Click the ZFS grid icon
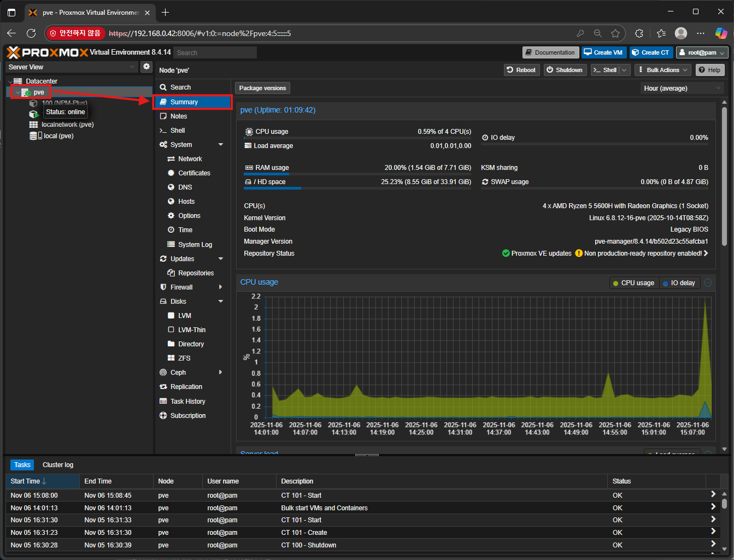Image resolution: width=734 pixels, height=560 pixels. point(171,358)
